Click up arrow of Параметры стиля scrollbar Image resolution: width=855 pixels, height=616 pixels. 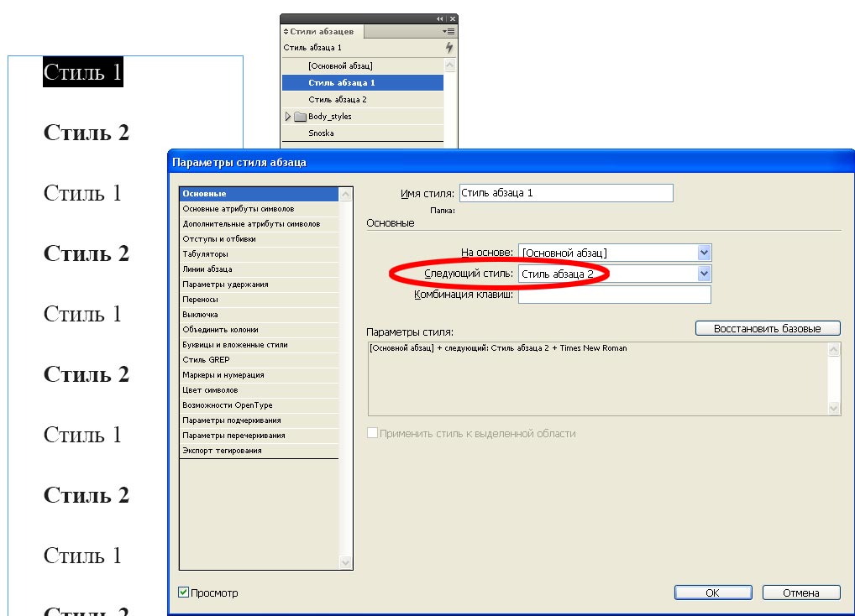point(834,350)
